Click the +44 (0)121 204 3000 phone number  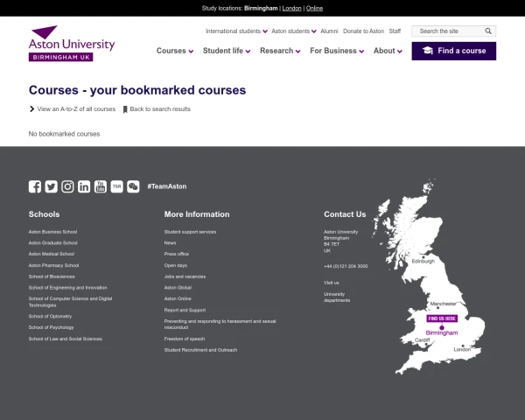pyautogui.click(x=346, y=266)
